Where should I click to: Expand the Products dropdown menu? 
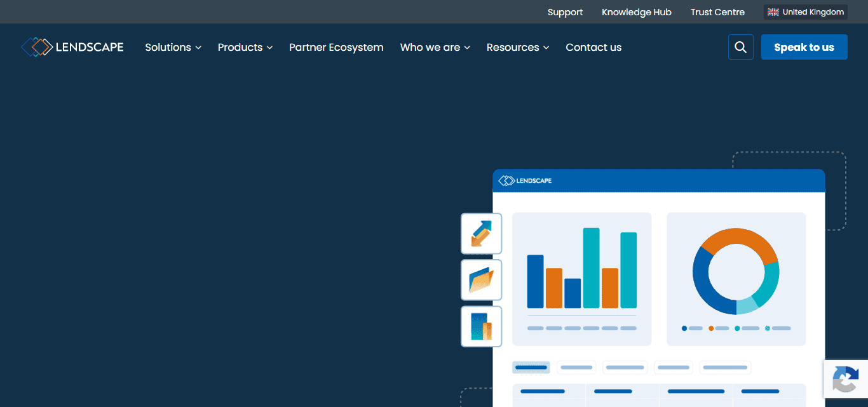tap(245, 47)
